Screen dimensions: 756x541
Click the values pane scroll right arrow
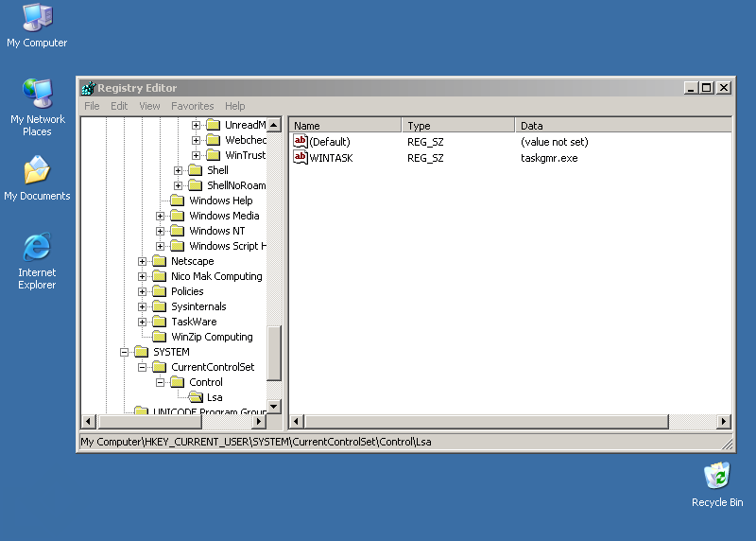[724, 422]
